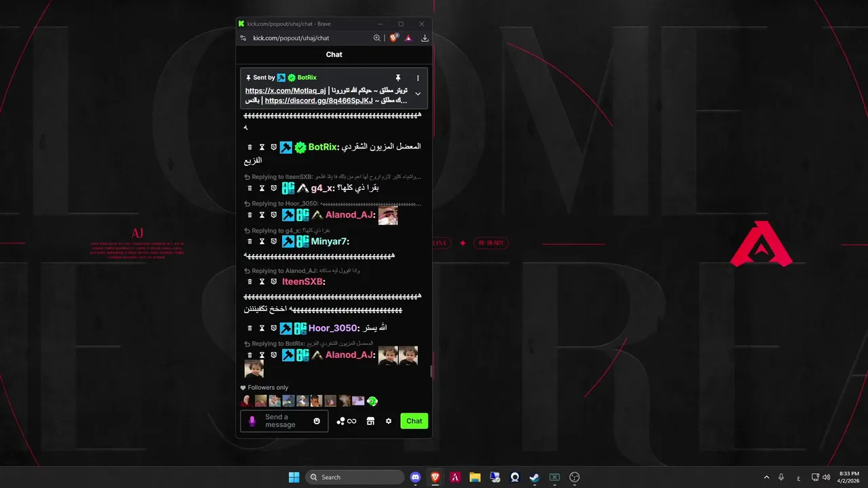Timeout g4_x with hourglass icon

[262, 188]
